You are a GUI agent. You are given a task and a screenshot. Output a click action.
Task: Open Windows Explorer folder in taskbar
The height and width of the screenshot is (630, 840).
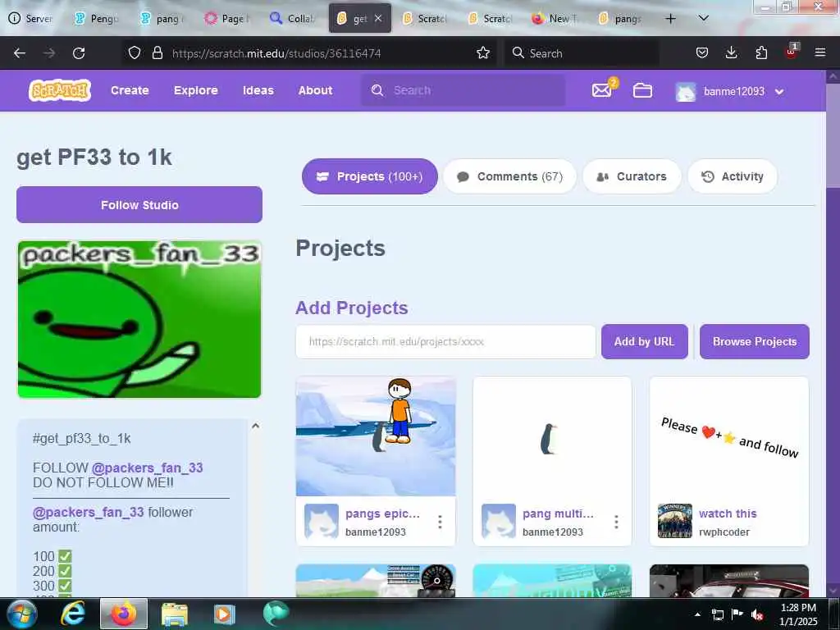(175, 614)
